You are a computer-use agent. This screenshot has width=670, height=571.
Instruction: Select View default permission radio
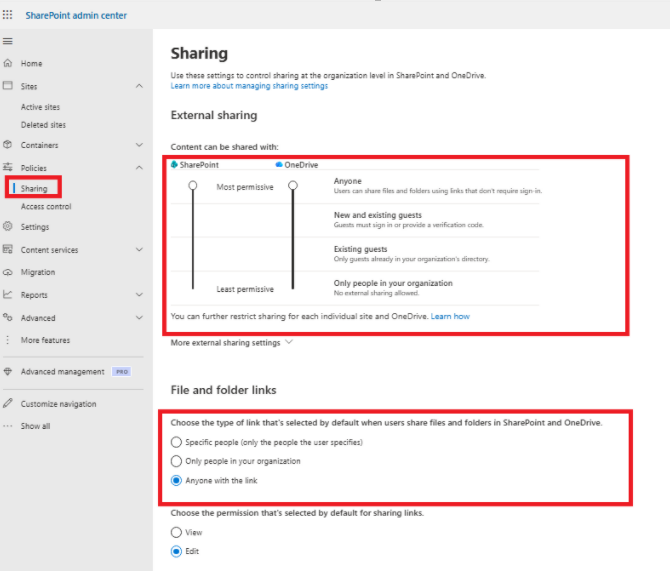176,532
